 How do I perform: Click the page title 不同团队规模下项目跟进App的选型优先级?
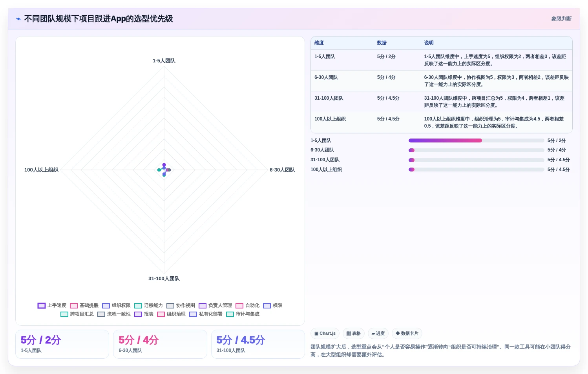[x=99, y=19]
